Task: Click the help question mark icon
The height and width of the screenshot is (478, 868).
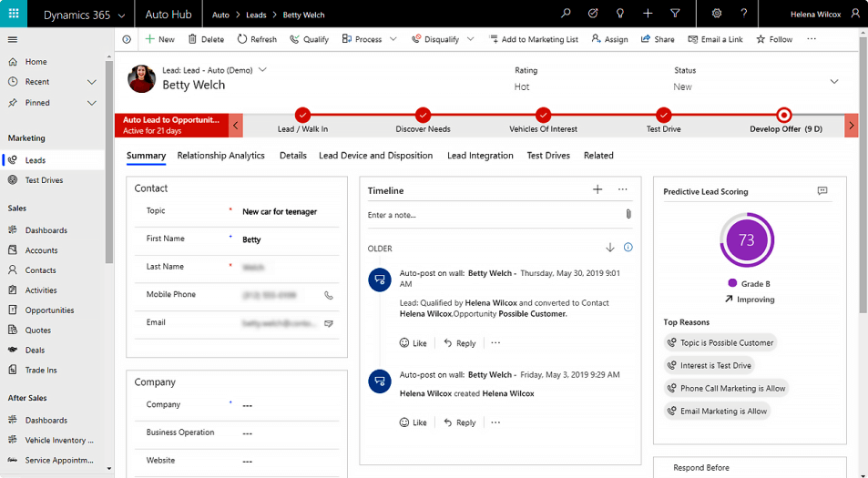Action: coord(744,14)
